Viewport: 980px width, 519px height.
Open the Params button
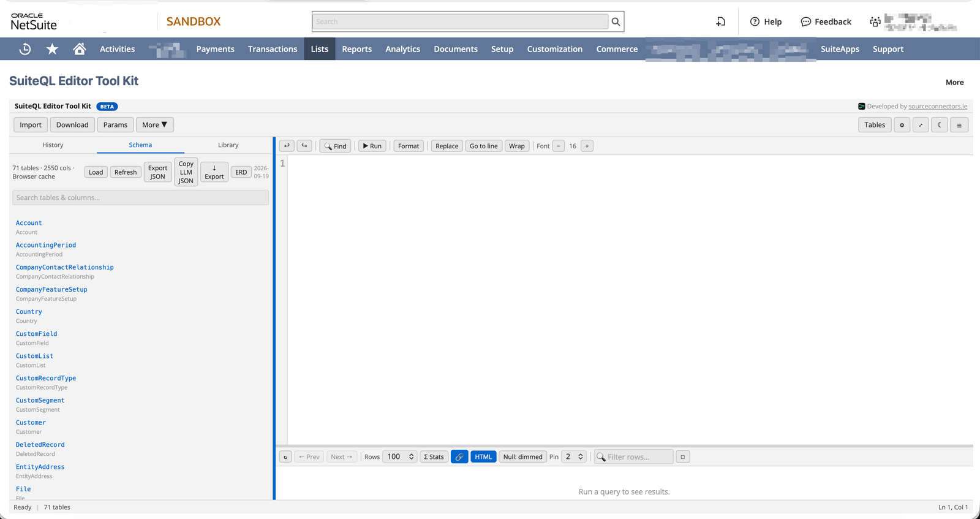(x=115, y=125)
